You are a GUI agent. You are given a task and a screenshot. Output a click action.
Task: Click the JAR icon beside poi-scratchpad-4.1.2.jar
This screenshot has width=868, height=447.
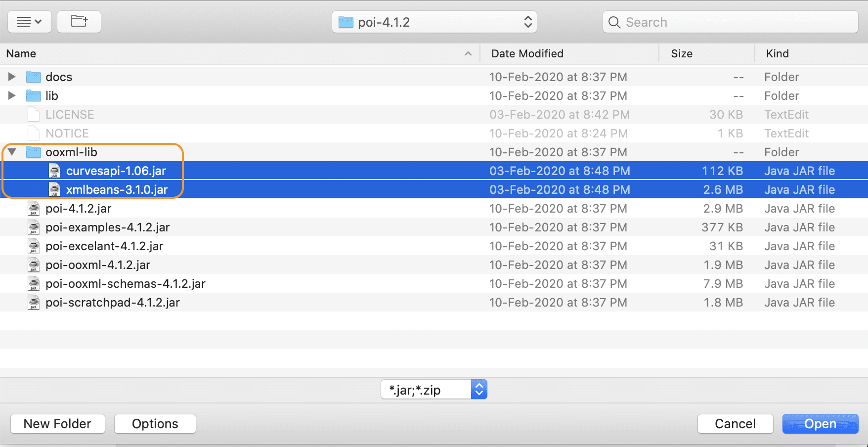click(33, 302)
